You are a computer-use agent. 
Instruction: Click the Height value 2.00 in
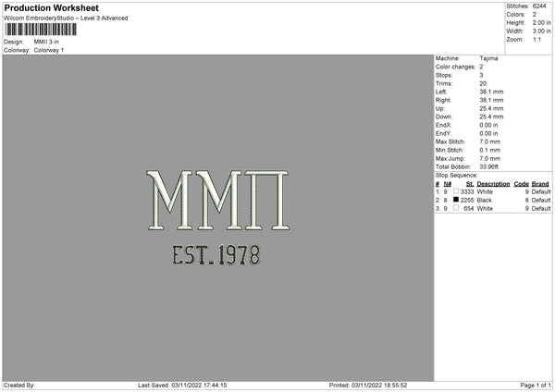click(542, 22)
